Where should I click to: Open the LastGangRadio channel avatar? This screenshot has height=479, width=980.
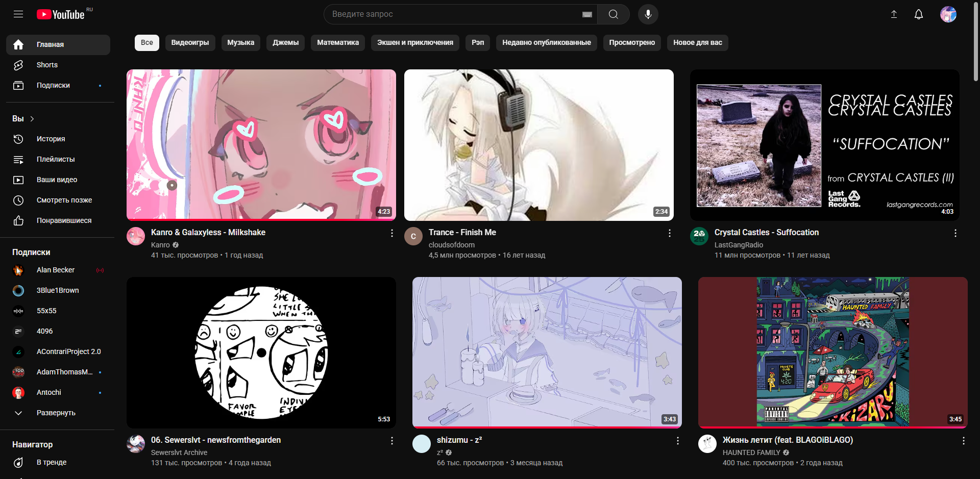699,236
